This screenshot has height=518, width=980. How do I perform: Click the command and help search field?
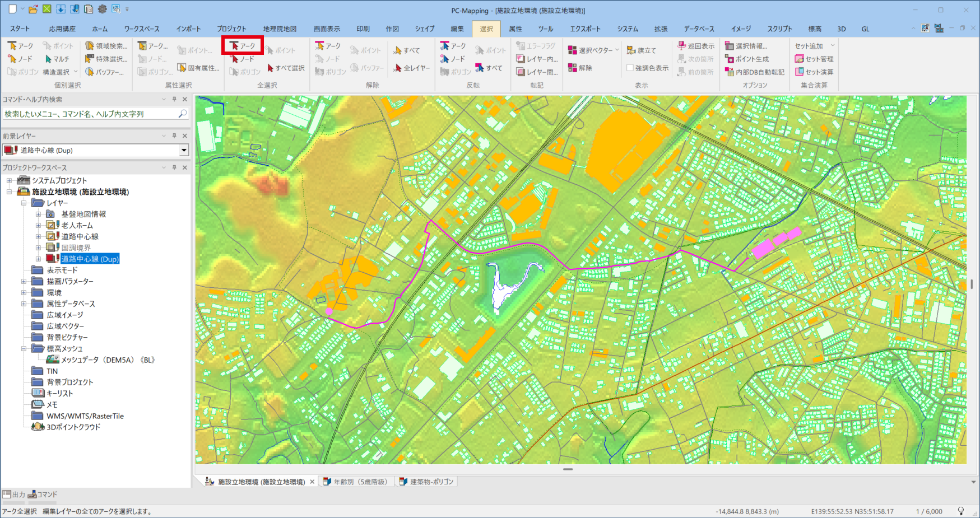coord(90,114)
